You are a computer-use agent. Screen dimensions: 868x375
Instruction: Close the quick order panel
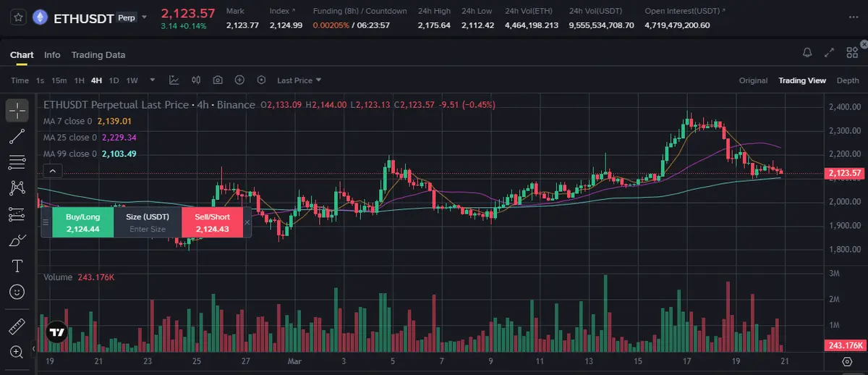point(247,222)
